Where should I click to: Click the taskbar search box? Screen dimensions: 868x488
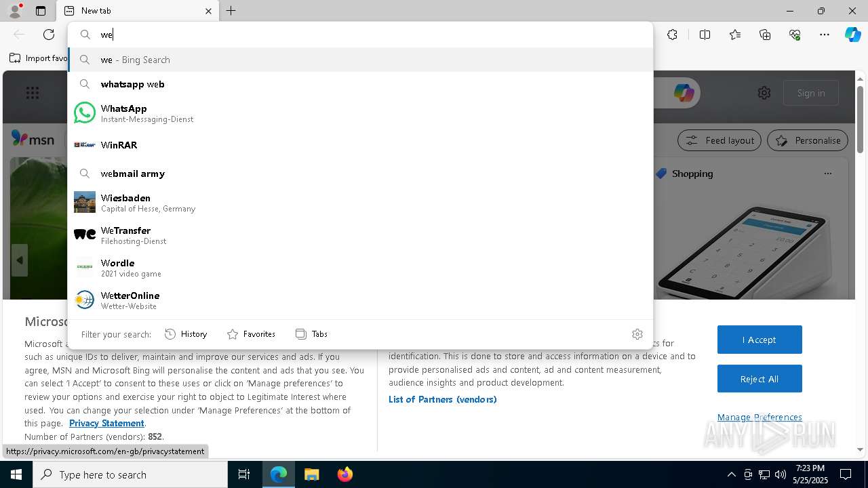point(130,474)
